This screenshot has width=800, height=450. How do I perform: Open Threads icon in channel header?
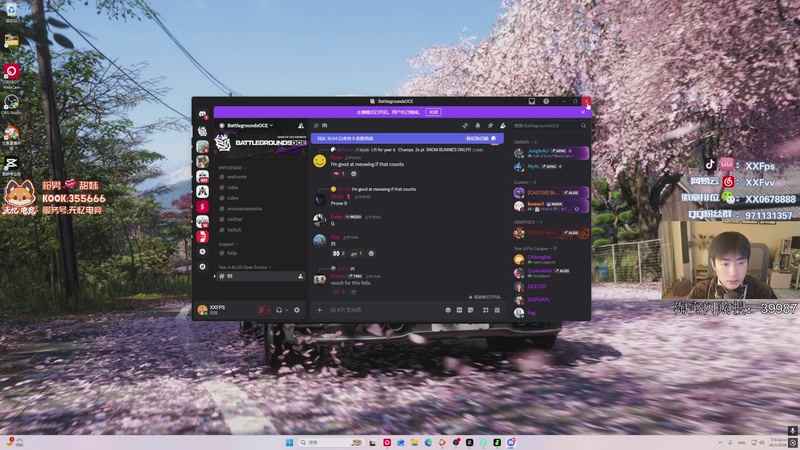coord(465,126)
